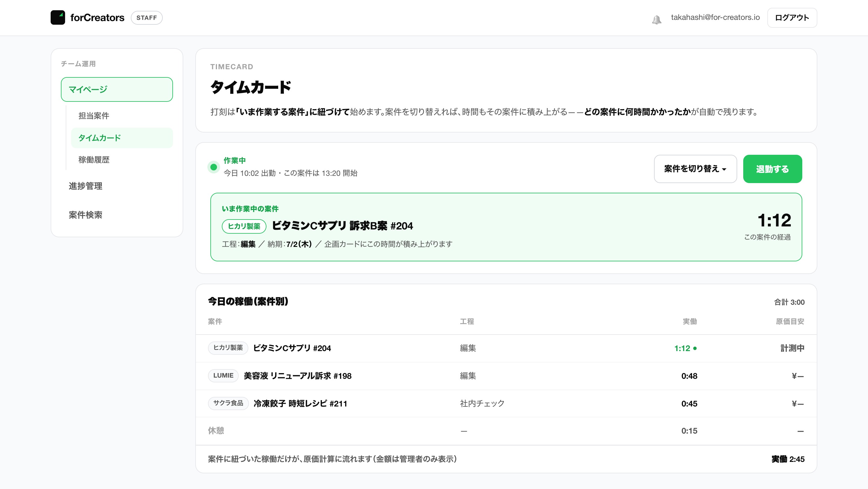This screenshot has width=868, height=489.
Task: Click the forCreators logo icon
Action: click(x=58, y=17)
